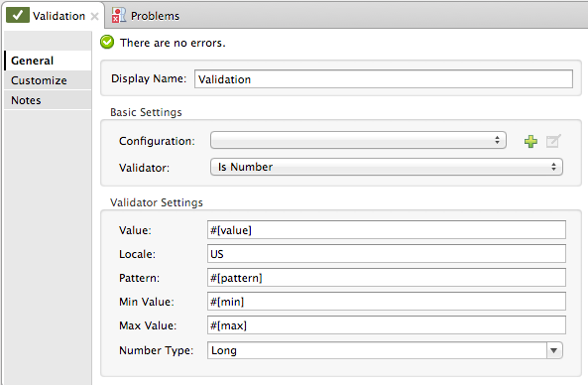Click the 'Validator:' label
This screenshot has width=588, height=385.
tap(144, 168)
